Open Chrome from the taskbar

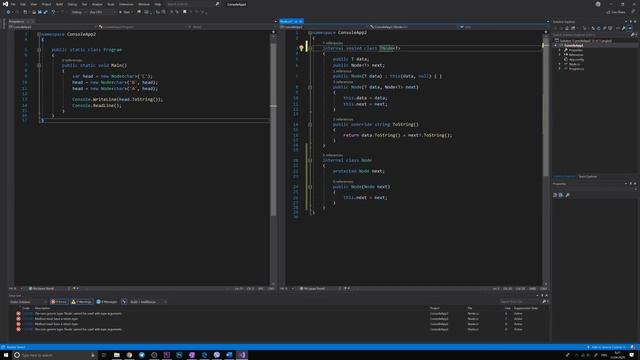129,355
